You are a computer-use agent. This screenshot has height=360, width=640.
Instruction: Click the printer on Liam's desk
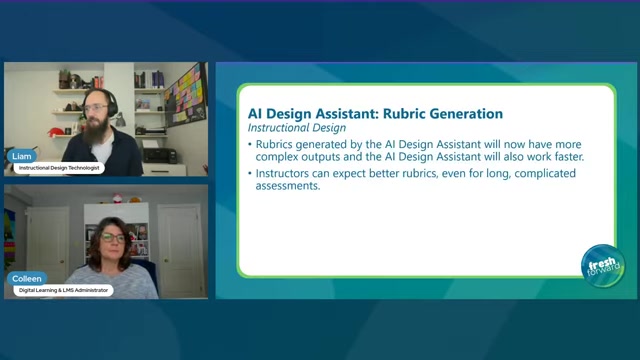(x=160, y=155)
